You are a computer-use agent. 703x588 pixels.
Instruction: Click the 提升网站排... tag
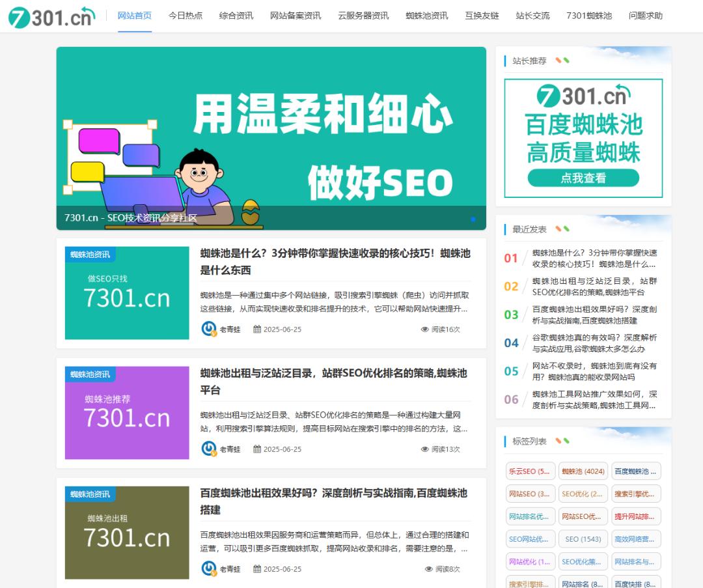(x=636, y=516)
